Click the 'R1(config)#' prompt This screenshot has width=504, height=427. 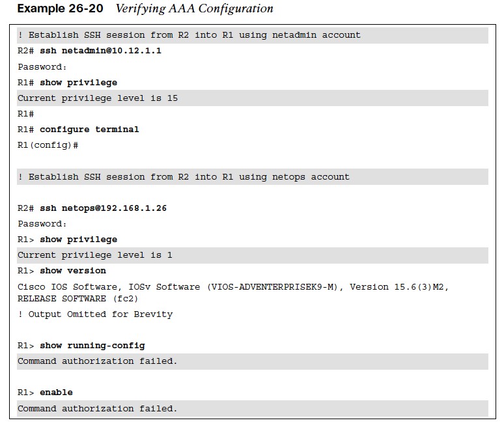tap(48, 145)
